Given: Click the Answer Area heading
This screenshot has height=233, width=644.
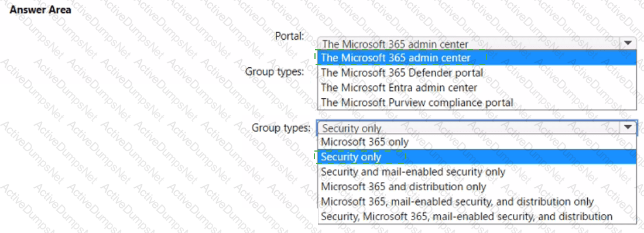Looking at the screenshot, I should point(40,10).
